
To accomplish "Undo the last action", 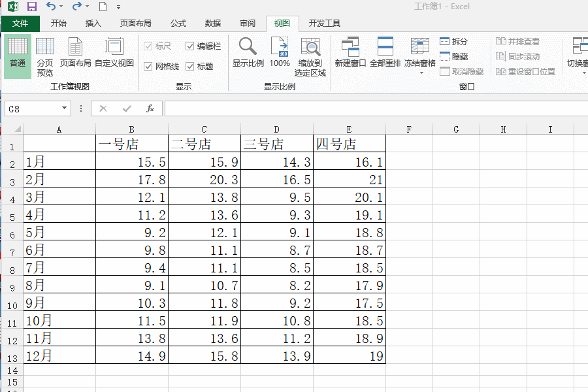I will 50,7.
